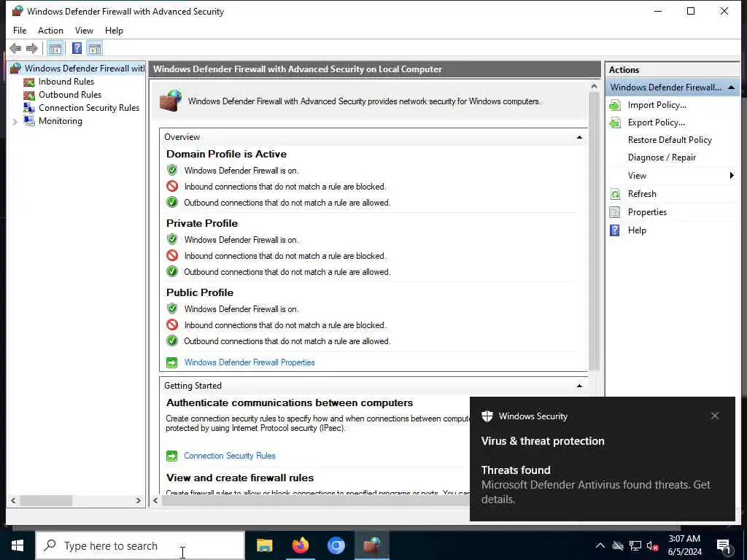This screenshot has width=747, height=560.
Task: Click left arrow of the tree pane horizontal scrollbar
Action: click(x=13, y=500)
